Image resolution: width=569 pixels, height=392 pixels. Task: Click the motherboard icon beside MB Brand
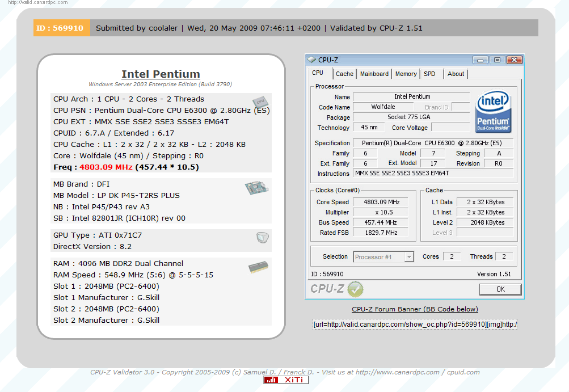point(256,188)
